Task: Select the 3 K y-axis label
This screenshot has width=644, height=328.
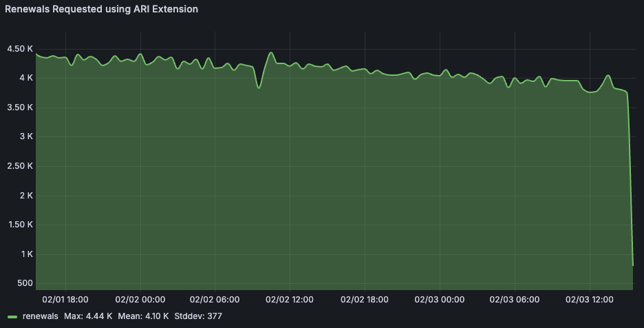Action: 25,136
